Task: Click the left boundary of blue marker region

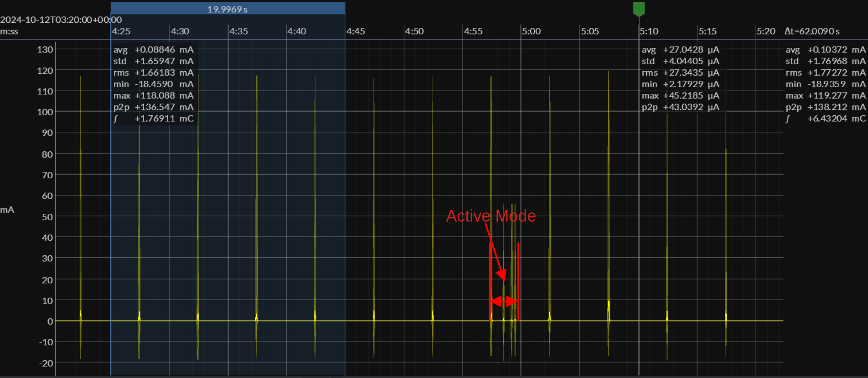Action: [111, 205]
